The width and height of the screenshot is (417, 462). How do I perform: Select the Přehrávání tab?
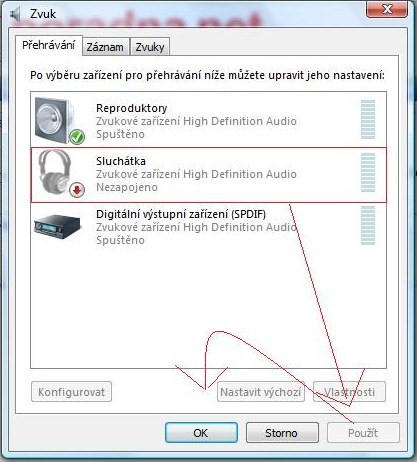click(x=49, y=45)
